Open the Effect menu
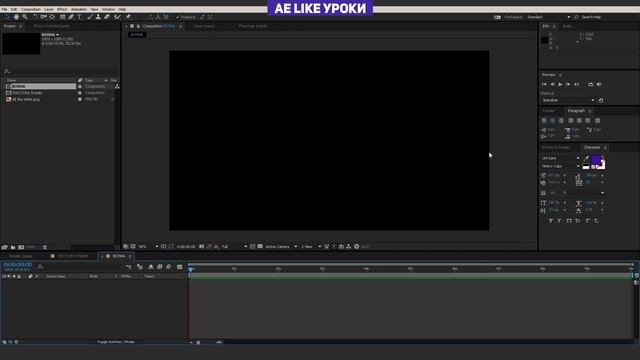This screenshot has width=640, height=360. pyautogui.click(x=62, y=9)
